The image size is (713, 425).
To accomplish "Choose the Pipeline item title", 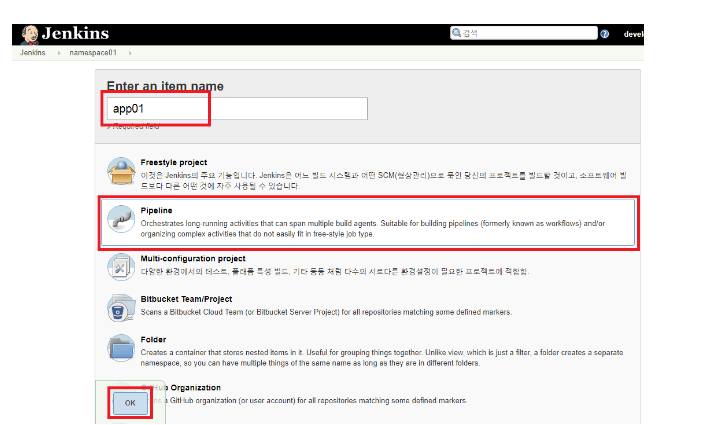I will click(156, 210).
